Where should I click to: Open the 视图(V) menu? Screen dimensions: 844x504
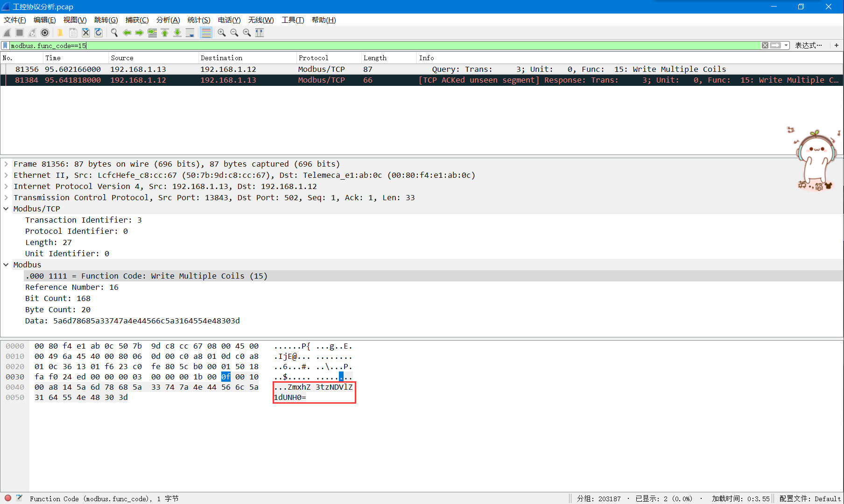tap(75, 20)
